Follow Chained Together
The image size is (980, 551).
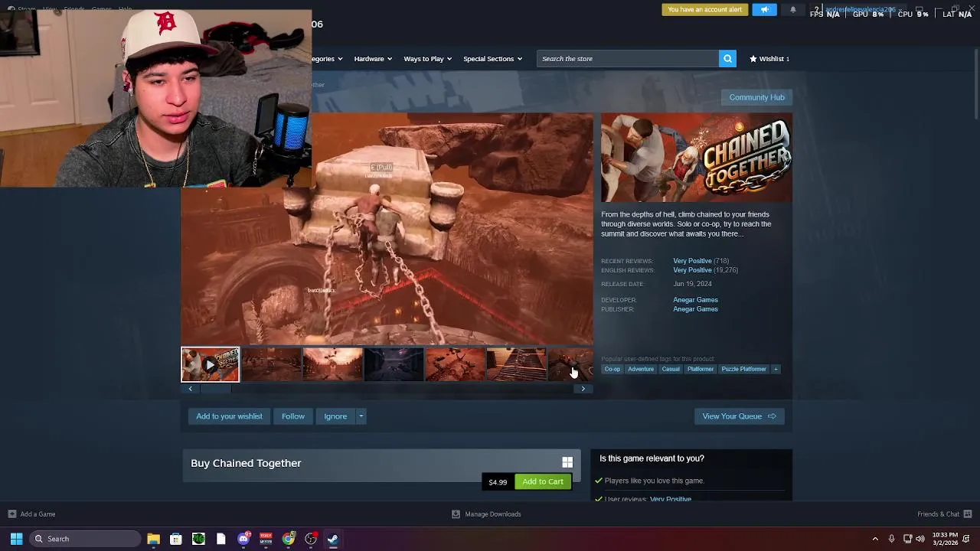point(292,416)
